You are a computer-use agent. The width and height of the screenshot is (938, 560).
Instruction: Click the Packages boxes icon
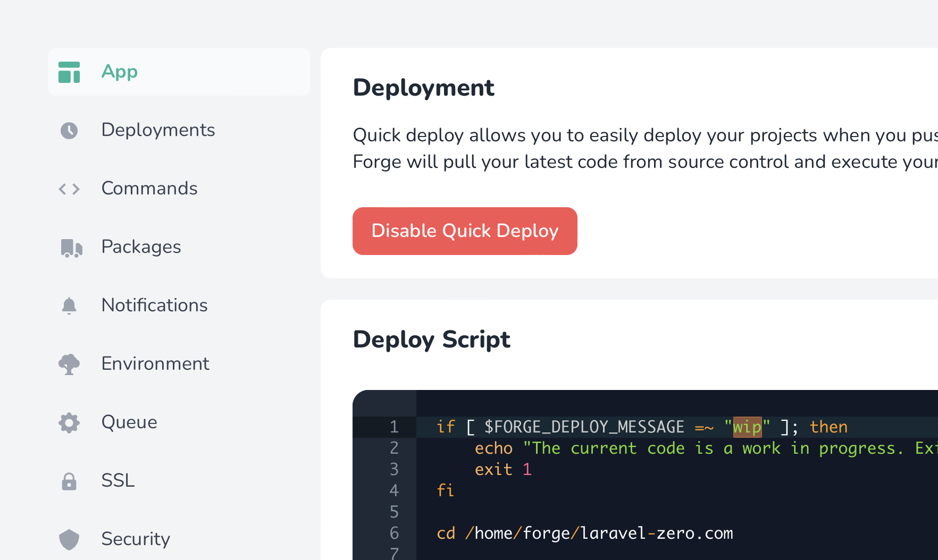click(x=70, y=247)
